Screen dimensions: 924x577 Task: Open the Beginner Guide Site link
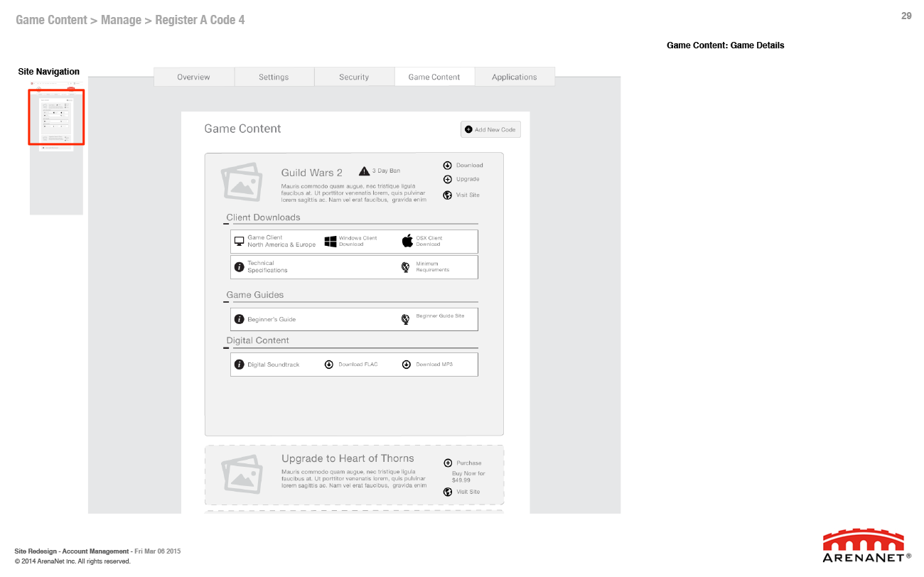click(x=440, y=316)
